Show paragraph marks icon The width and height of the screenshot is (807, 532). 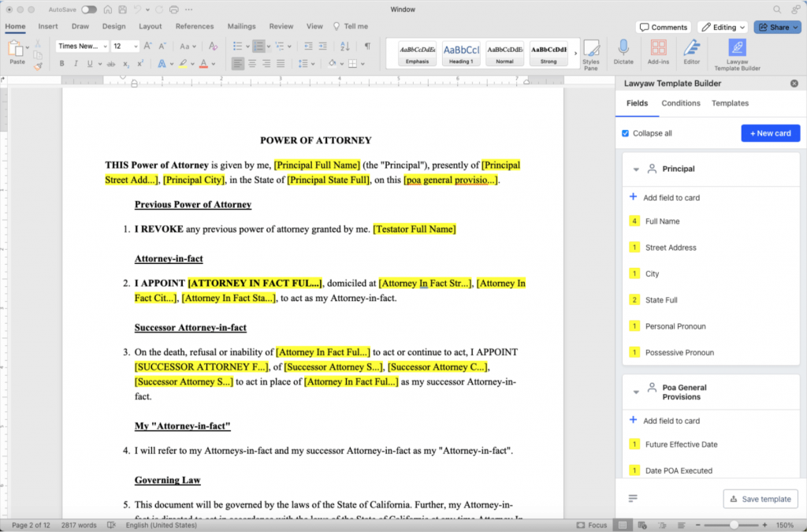pos(367,47)
